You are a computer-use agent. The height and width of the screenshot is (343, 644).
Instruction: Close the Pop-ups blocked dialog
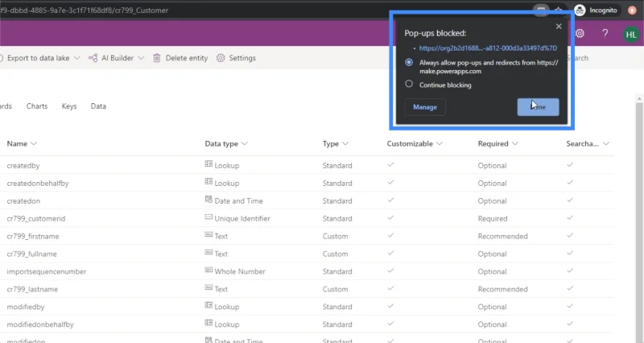pyautogui.click(x=559, y=27)
